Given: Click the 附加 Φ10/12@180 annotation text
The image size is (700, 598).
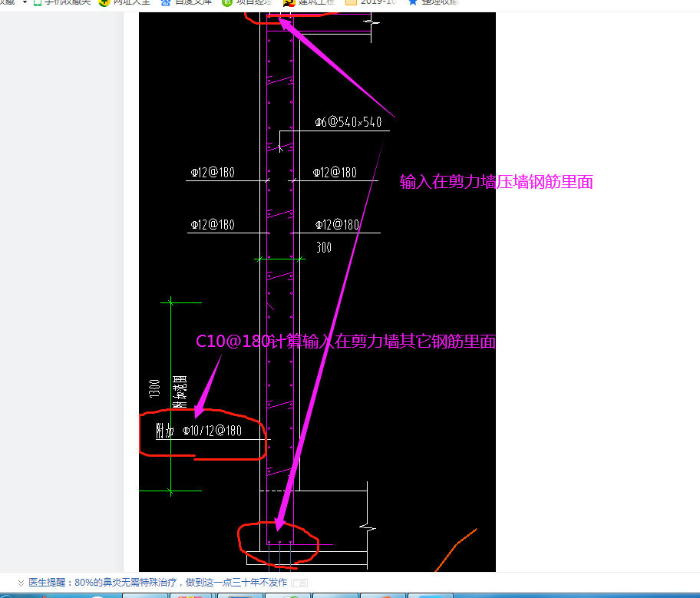Looking at the screenshot, I should [x=199, y=431].
